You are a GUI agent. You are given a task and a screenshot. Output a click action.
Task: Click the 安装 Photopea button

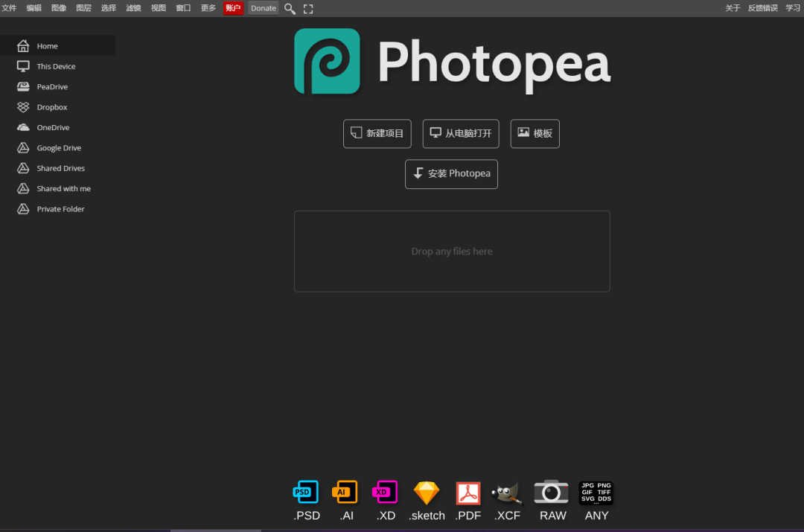coord(451,174)
